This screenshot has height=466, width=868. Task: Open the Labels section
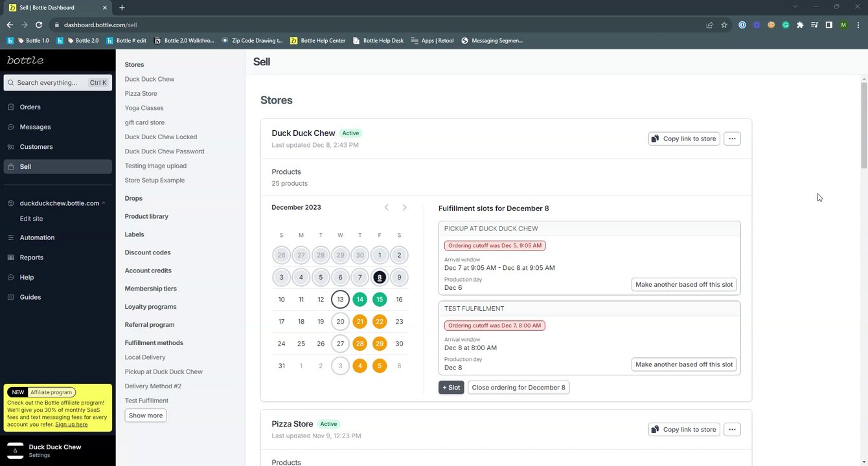point(134,234)
